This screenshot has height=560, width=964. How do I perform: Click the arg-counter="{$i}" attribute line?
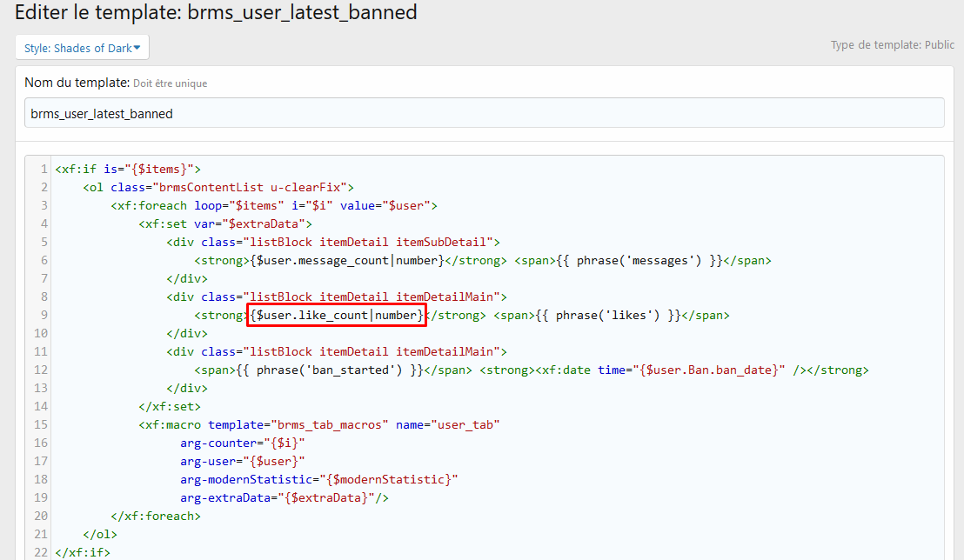[243, 443]
